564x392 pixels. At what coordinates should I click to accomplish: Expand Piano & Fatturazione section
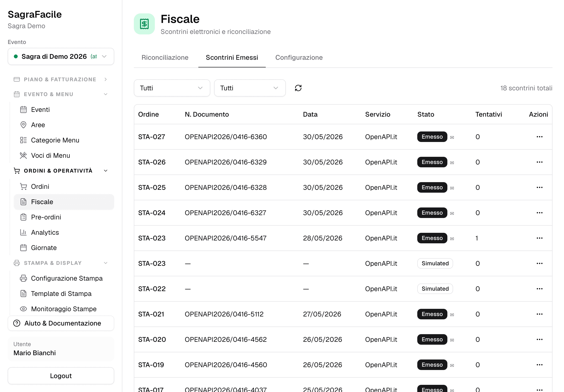61,79
